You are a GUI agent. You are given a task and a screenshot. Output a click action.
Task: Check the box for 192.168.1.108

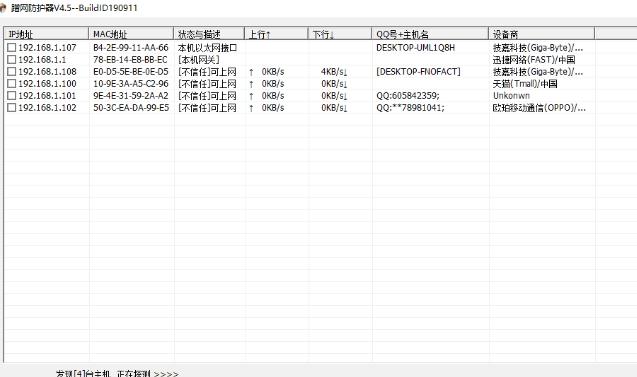point(11,72)
